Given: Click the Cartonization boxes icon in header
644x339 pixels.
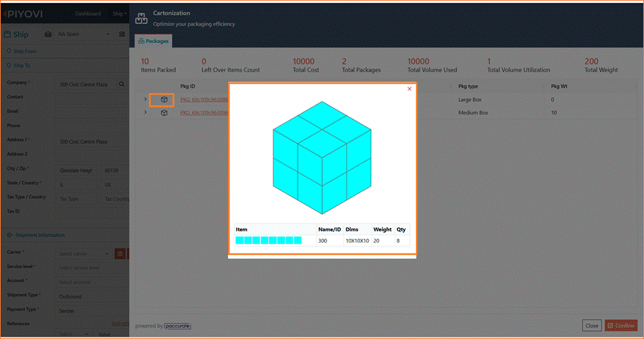Looking at the screenshot, I should [x=141, y=18].
